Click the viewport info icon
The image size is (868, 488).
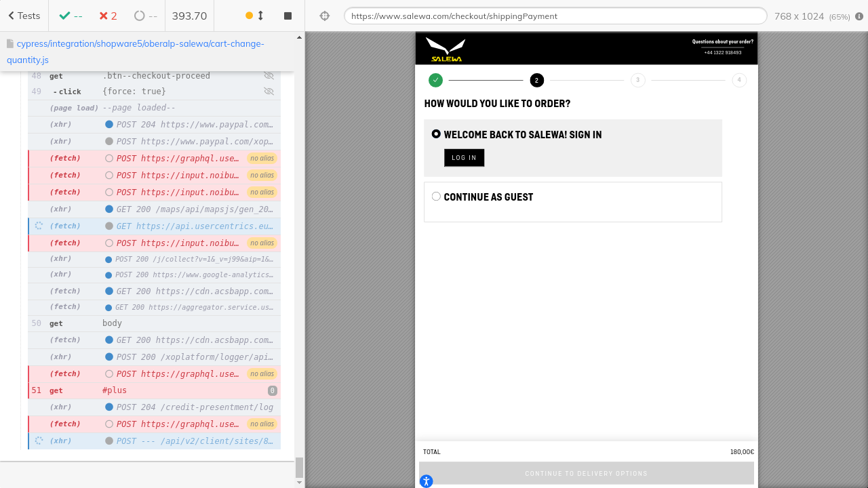[x=859, y=16]
